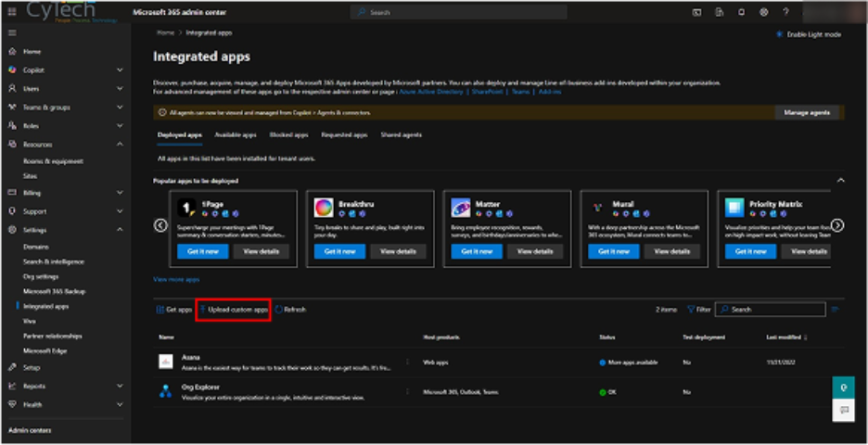Expand the Health menu chevron

coord(121,404)
